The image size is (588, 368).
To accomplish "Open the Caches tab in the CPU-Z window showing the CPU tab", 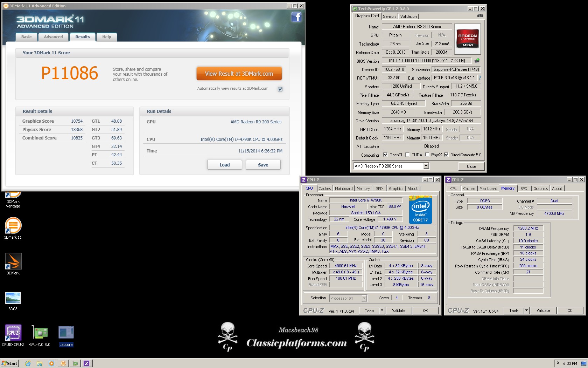I will (x=325, y=189).
